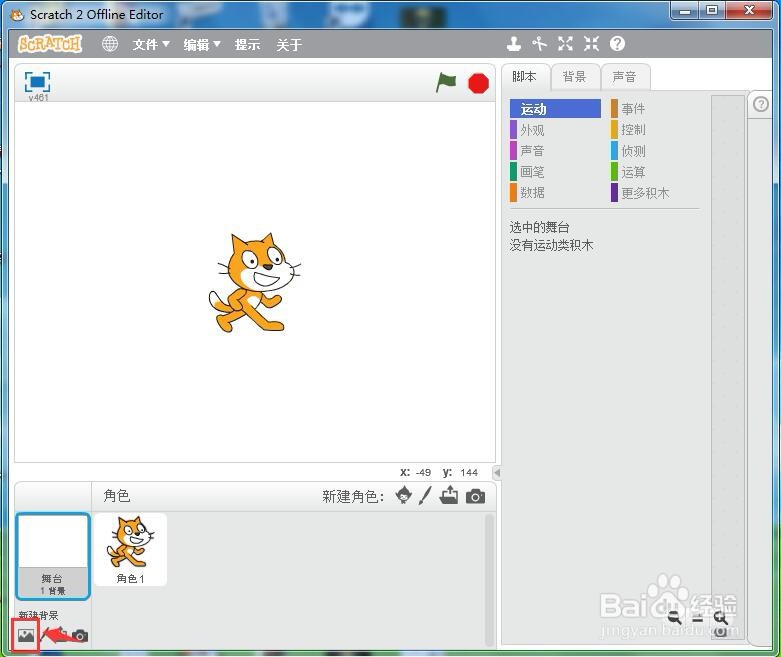Viewport: 781px width, 657px height.
Task: Open the language globe menu
Action: pyautogui.click(x=110, y=44)
